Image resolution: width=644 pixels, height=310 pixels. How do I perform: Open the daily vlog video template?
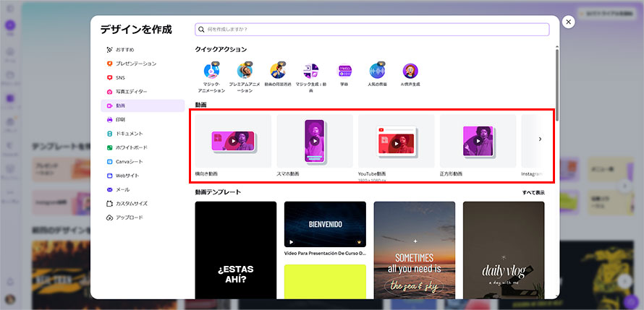504,250
